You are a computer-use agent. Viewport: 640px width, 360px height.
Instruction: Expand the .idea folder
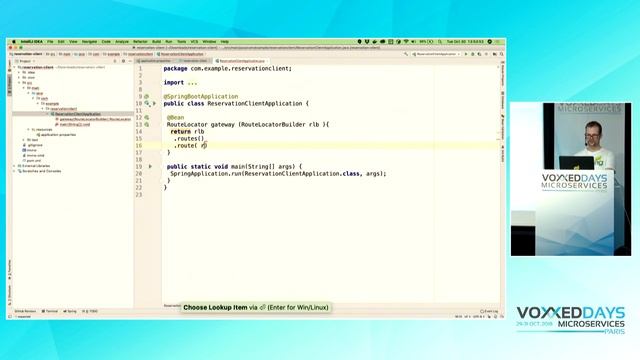(x=19, y=72)
